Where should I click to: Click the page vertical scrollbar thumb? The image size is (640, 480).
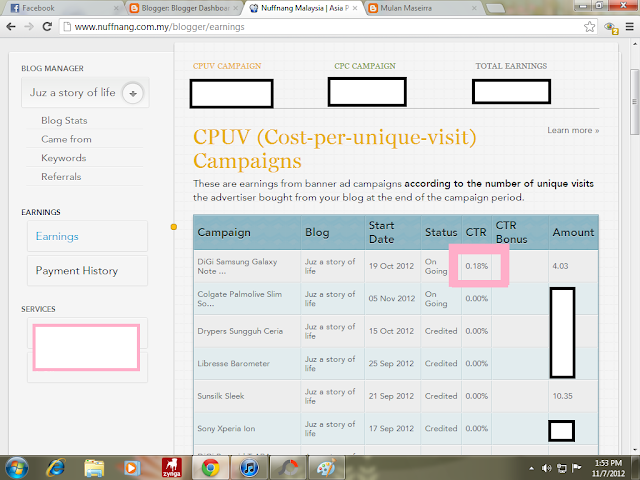pyautogui.click(x=635, y=102)
